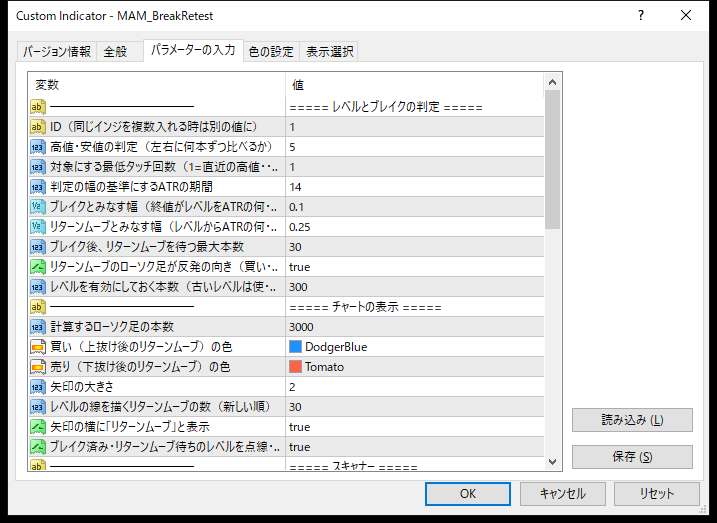The height and width of the screenshot is (523, 717).
Task: Select the value 300 for レベルを有効にしておく本数
Action: point(415,287)
